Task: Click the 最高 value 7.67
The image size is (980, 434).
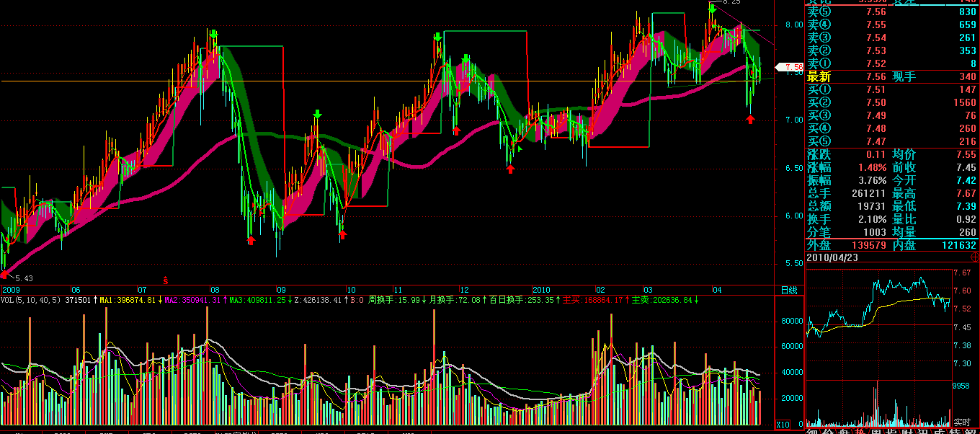Action: [966, 193]
